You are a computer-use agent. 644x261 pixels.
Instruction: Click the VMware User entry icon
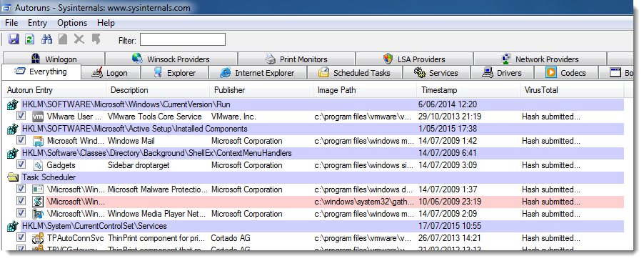(x=38, y=117)
